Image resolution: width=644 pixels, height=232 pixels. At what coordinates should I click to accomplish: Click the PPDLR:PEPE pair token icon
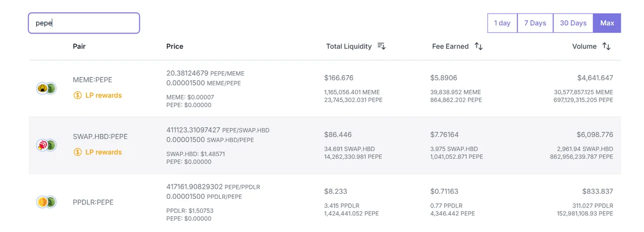[x=46, y=202]
